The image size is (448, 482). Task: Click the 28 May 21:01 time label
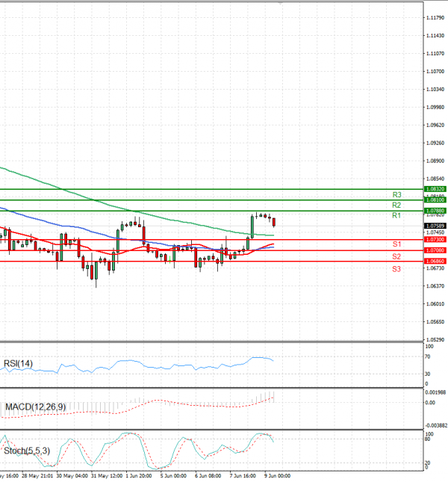coord(37,476)
